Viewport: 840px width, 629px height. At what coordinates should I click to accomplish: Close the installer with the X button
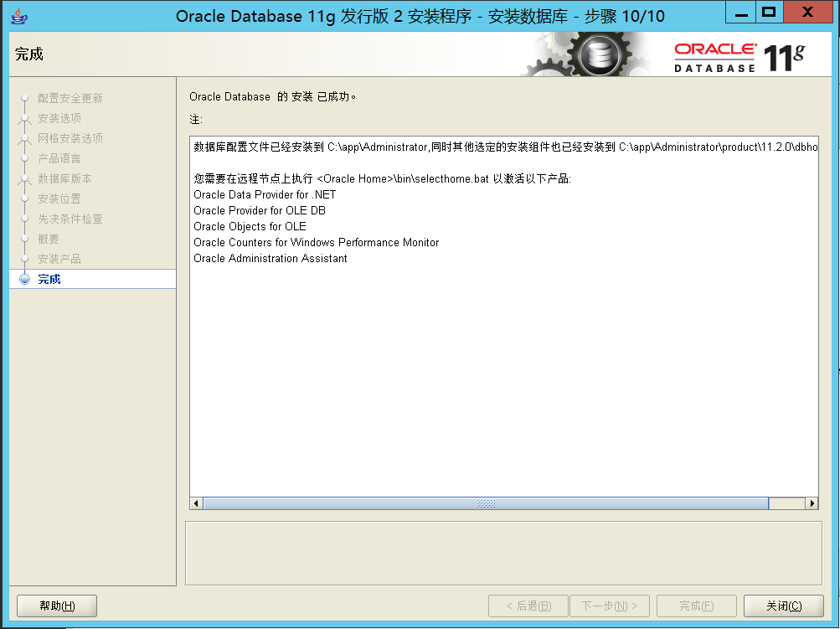tap(808, 13)
